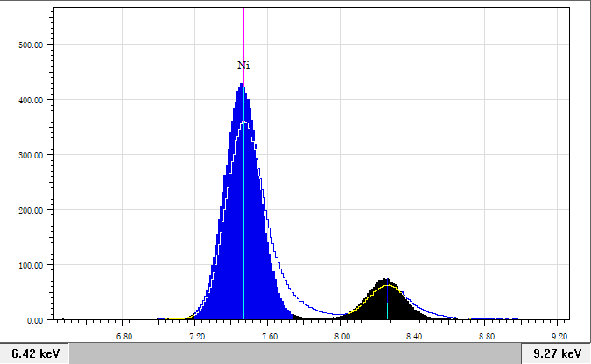Viewport: 591px width, 364px height.
Task: Click the 7.60 x-axis label
Action: [270, 337]
